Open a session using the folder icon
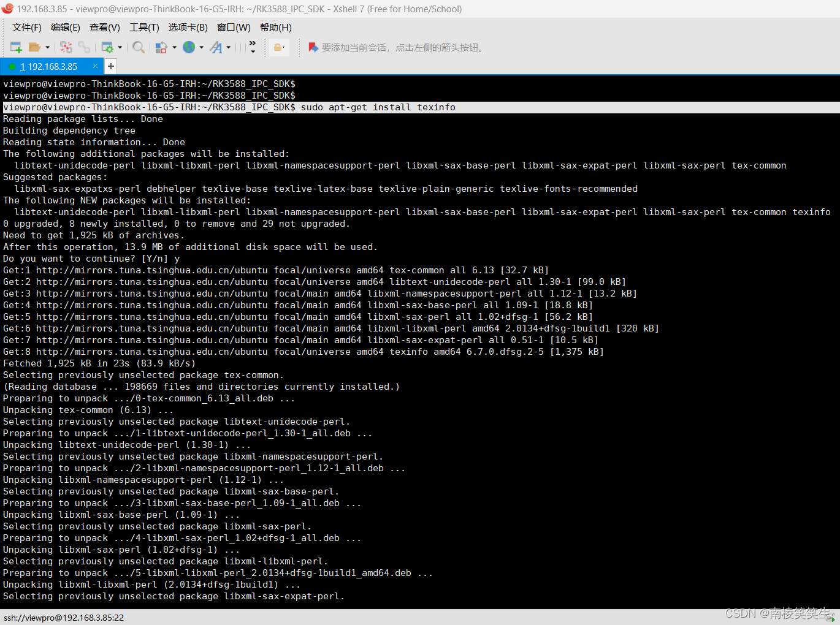840x625 pixels. click(x=35, y=47)
